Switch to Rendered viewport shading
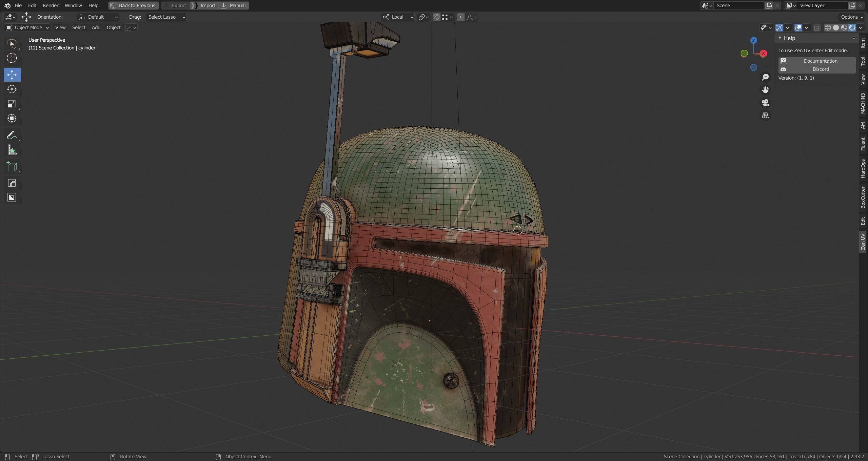 852,27
